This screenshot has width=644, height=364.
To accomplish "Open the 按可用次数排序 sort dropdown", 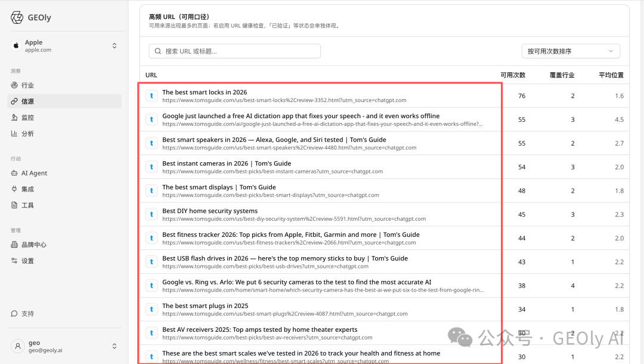I will 571,51.
